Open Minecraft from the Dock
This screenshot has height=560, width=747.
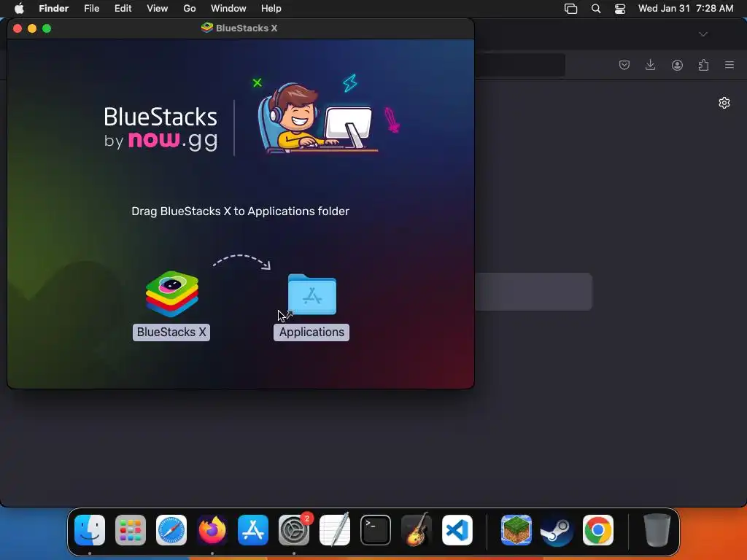pyautogui.click(x=516, y=530)
